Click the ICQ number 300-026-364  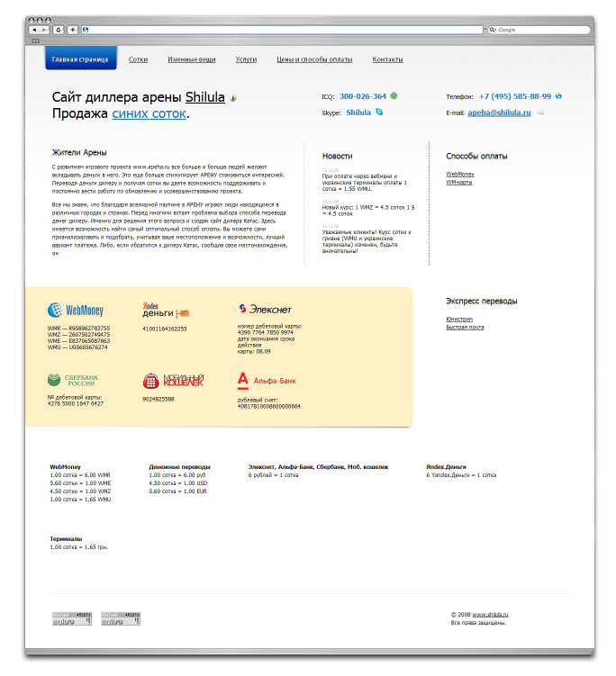pos(363,96)
